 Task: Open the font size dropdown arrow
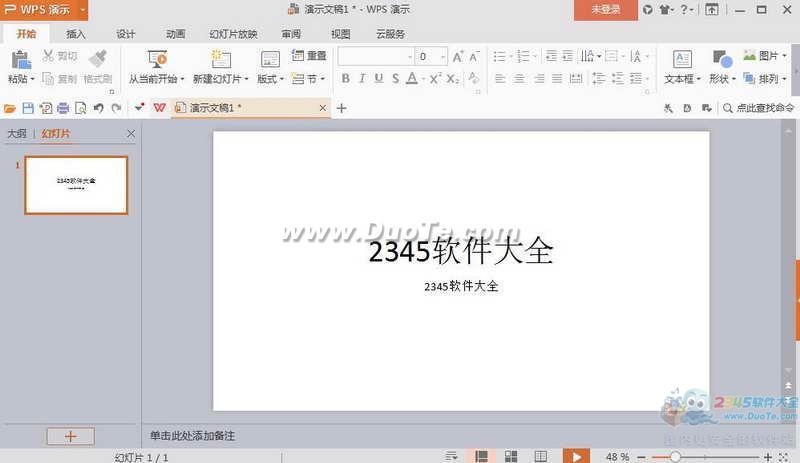tap(443, 57)
